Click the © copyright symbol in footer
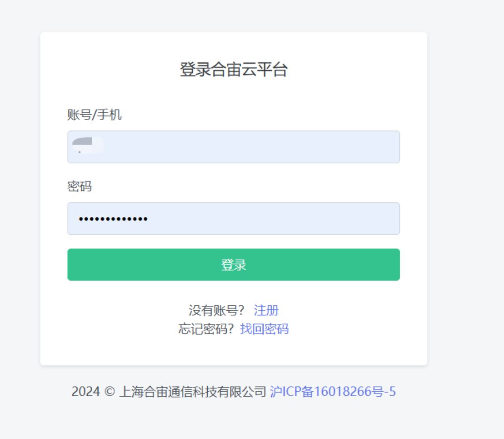 pyautogui.click(x=109, y=392)
